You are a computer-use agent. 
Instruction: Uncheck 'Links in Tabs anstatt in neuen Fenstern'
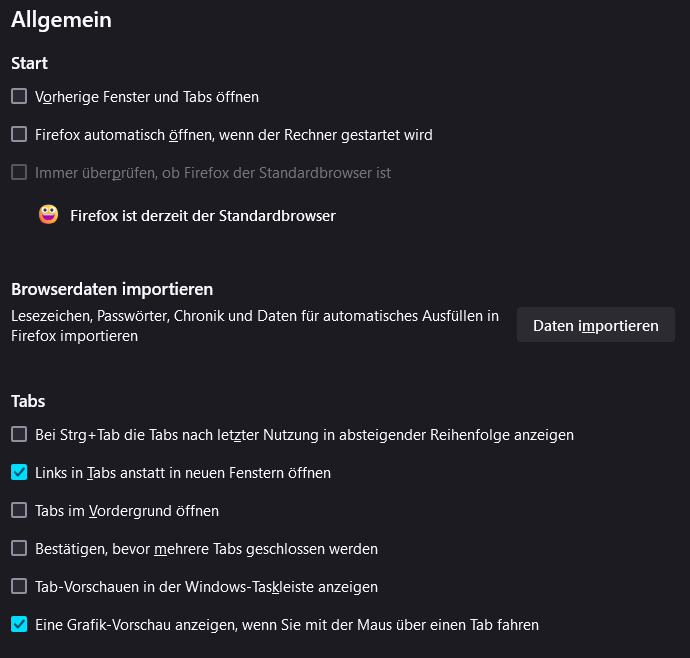(x=19, y=472)
